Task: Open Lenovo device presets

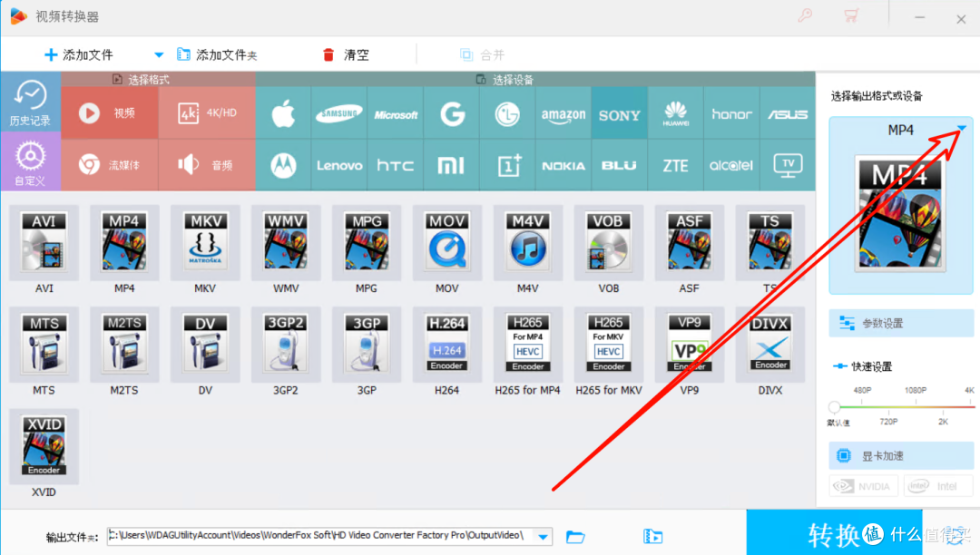Action: (x=339, y=165)
